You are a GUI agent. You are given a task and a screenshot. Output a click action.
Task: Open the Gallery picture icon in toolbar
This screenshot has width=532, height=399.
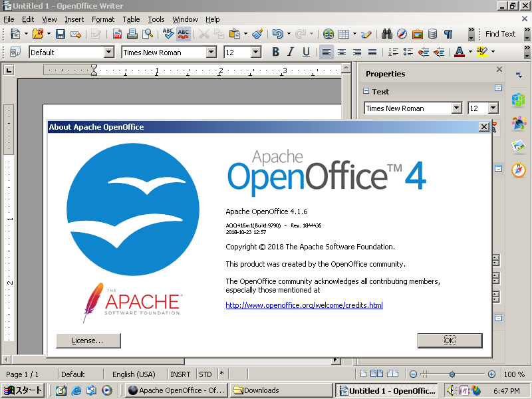pyautogui.click(x=418, y=34)
